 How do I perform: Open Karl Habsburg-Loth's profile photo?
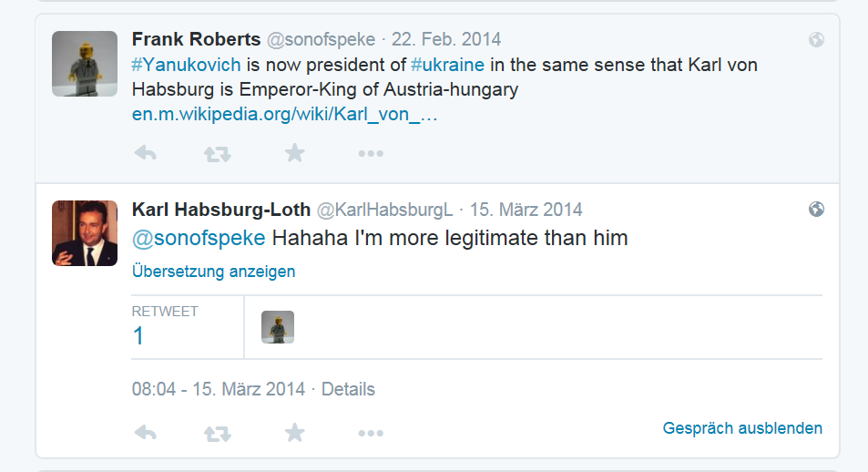click(85, 233)
